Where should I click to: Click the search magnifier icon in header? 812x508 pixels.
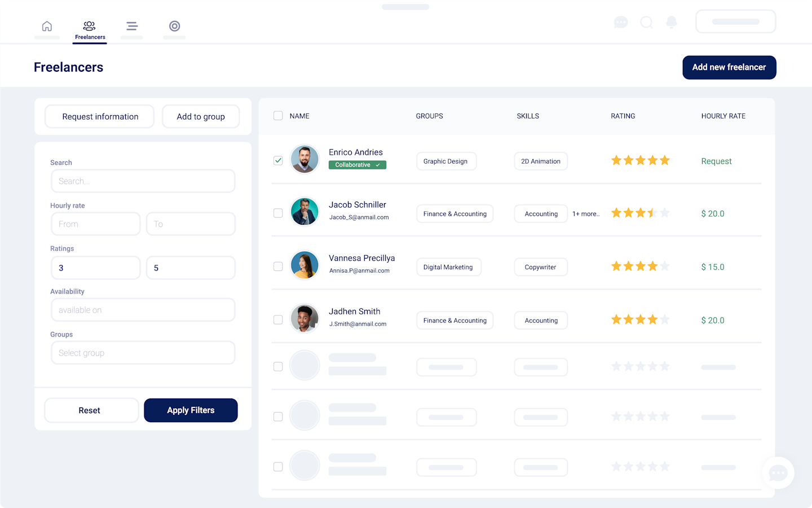647,23
